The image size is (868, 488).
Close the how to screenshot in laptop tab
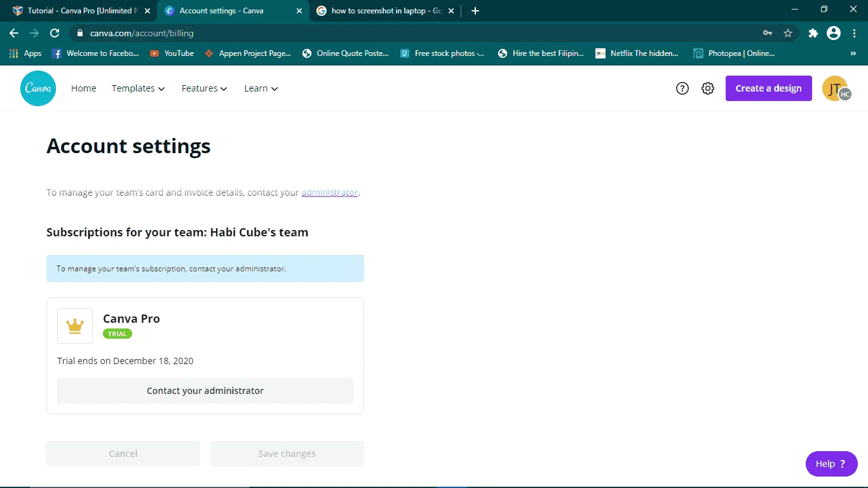click(451, 11)
